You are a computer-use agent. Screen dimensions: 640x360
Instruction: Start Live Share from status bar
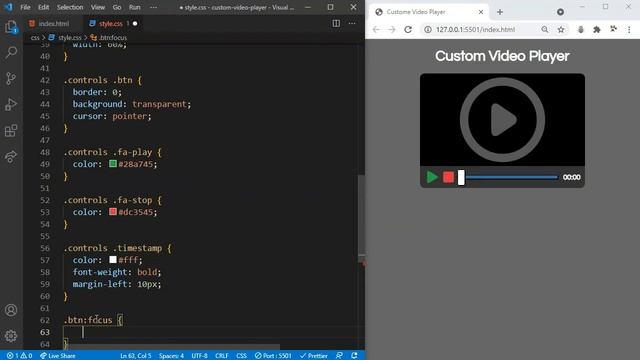[58, 356]
